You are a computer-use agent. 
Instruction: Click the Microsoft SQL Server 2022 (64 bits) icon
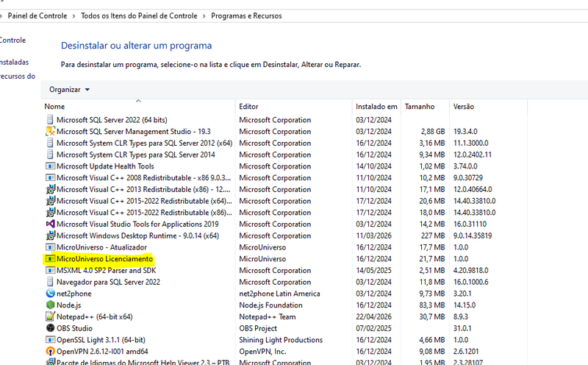pyautogui.click(x=50, y=120)
